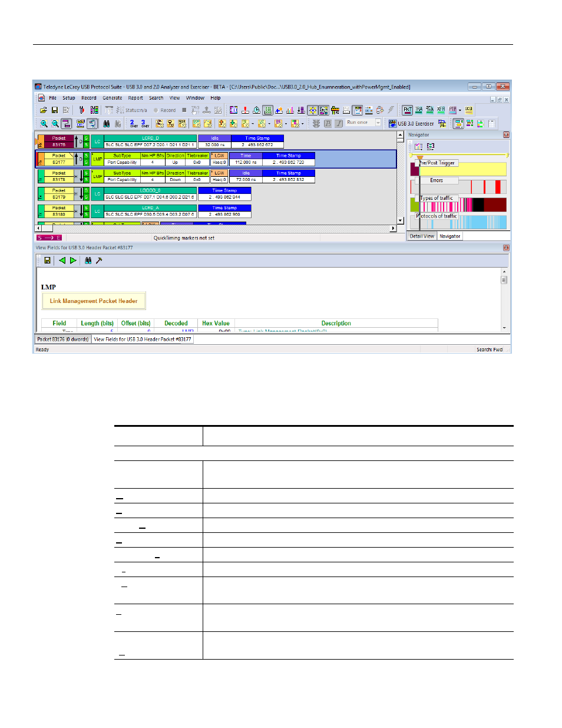Click the LGOOD_0 field in packet 83179

point(150,190)
